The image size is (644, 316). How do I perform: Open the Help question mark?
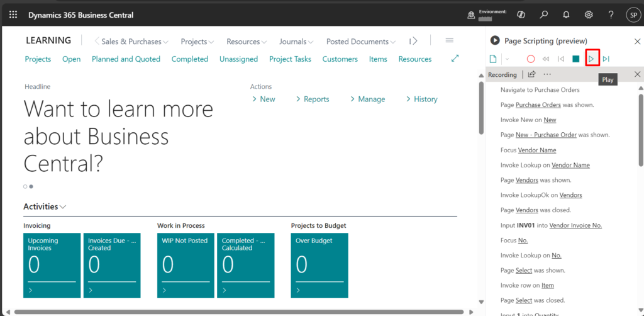click(611, 15)
